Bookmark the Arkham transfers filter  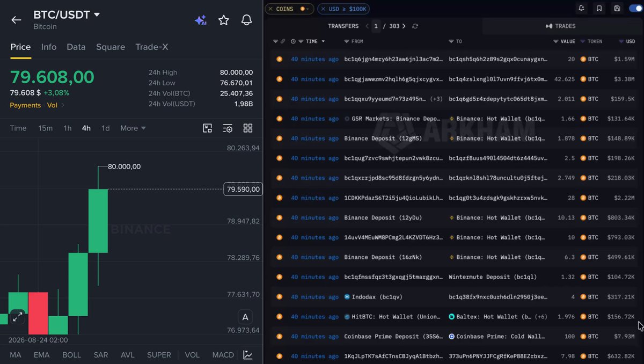(x=599, y=9)
